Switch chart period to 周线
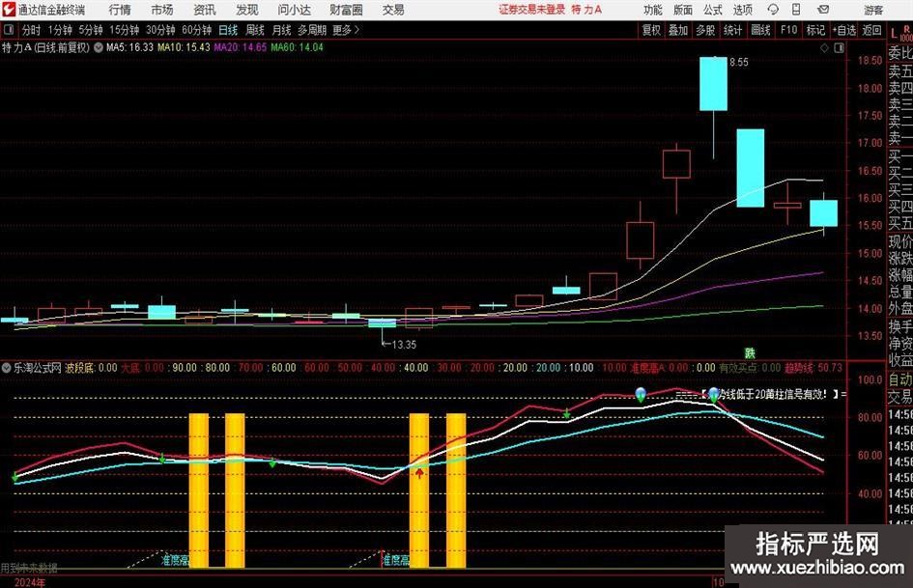Screen dimensions: 913x588 [x=255, y=30]
